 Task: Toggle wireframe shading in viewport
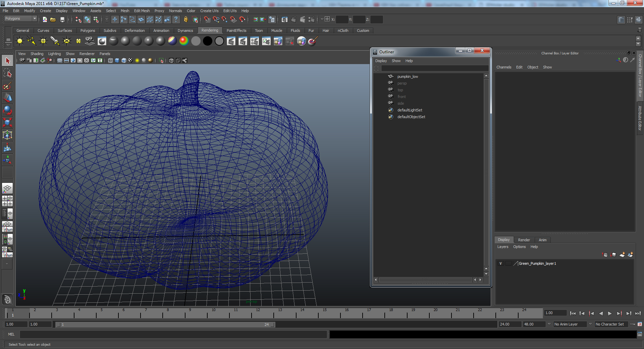pos(110,60)
